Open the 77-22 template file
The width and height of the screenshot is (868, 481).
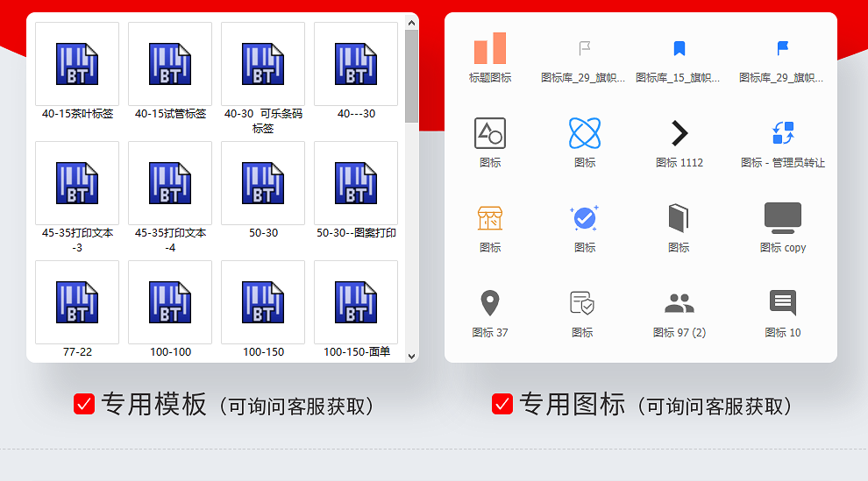[77, 302]
